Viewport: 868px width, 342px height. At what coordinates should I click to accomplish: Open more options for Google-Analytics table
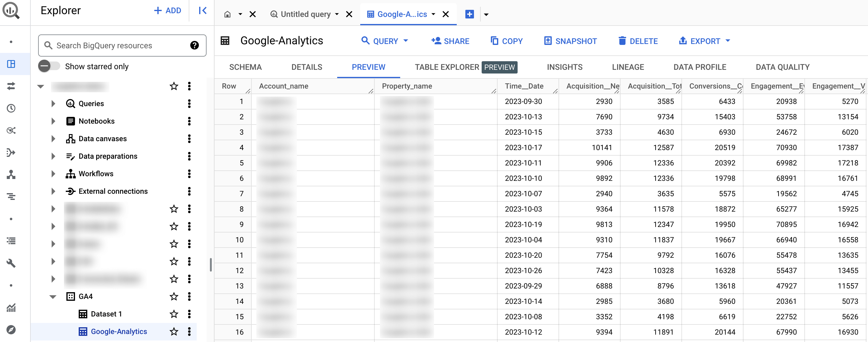(189, 332)
